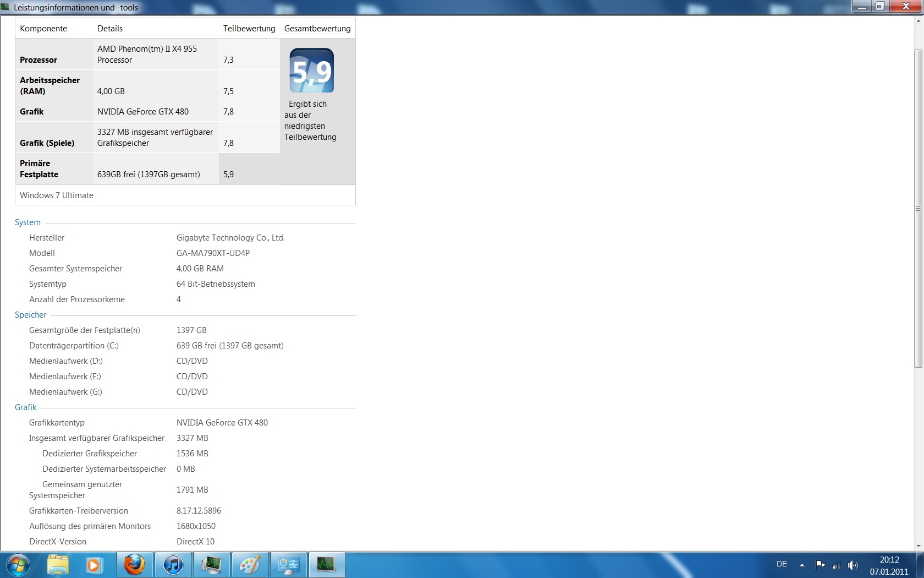
Task: Close the Leistungsinformationen und -tools window
Action: pyautogui.click(x=906, y=6)
